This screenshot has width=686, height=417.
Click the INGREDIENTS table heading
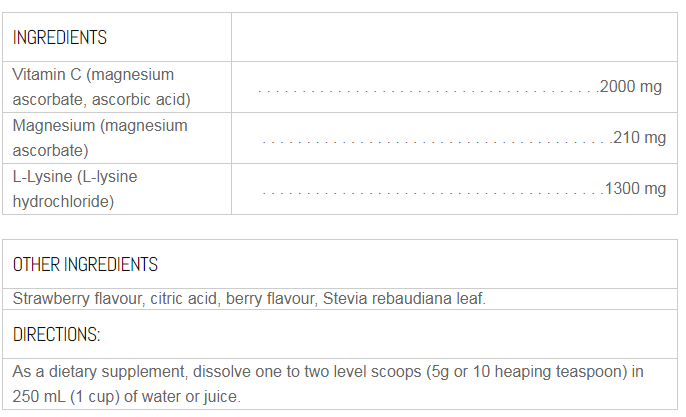60,38
